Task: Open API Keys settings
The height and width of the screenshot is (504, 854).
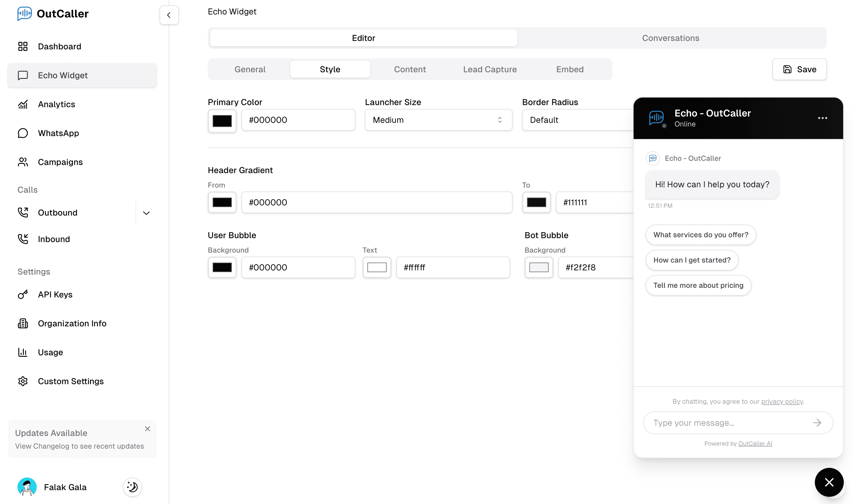Action: coord(55,294)
